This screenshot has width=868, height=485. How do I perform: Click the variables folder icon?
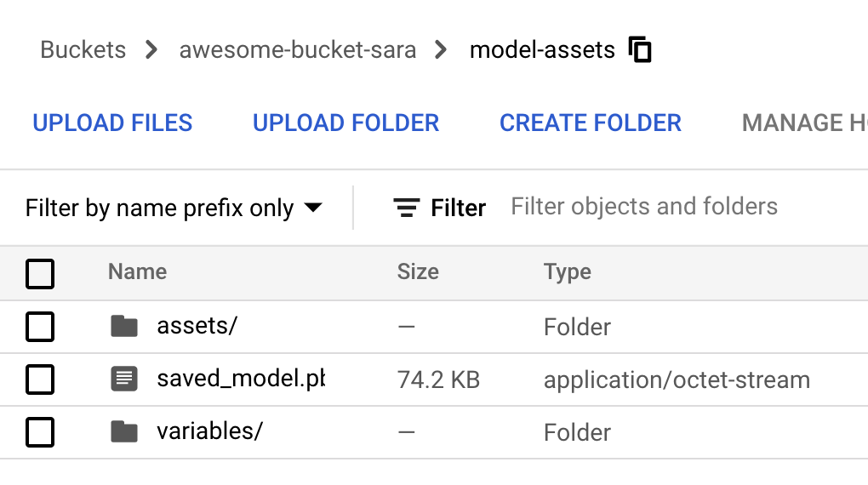click(124, 431)
